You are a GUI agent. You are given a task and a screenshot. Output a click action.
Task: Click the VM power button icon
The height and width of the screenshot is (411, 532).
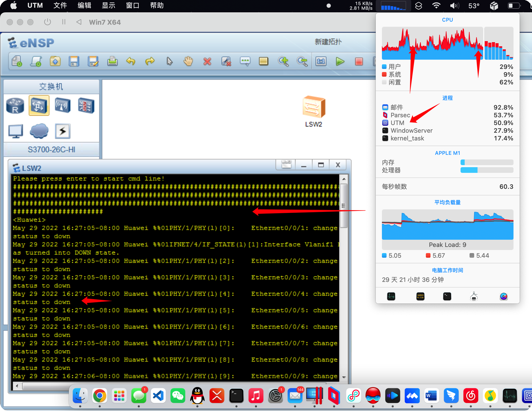(x=48, y=22)
